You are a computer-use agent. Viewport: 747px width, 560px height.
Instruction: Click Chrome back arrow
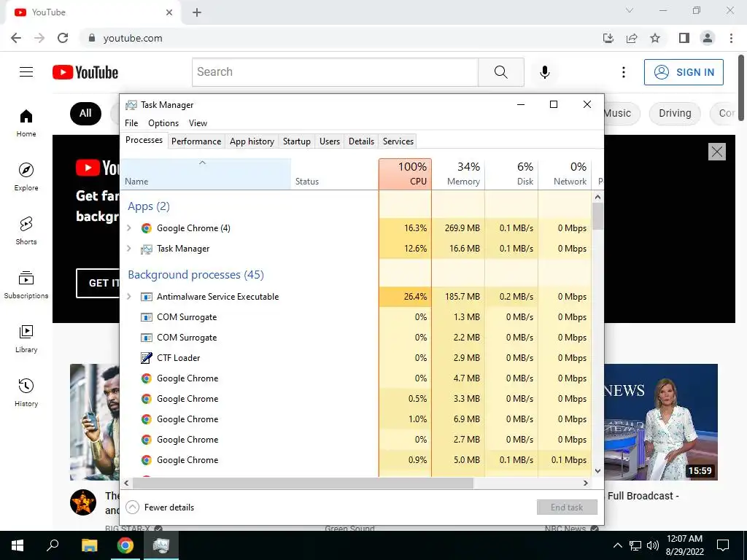pyautogui.click(x=16, y=38)
